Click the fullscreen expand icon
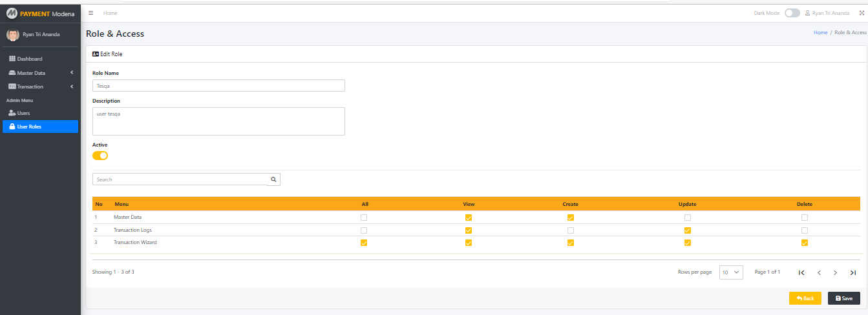 pyautogui.click(x=861, y=13)
